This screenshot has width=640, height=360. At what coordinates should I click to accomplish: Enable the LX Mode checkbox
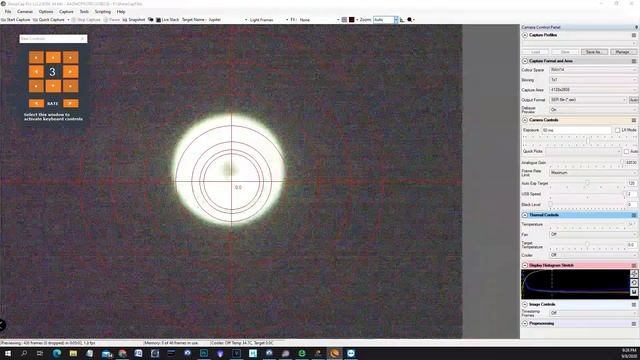[x=618, y=130]
